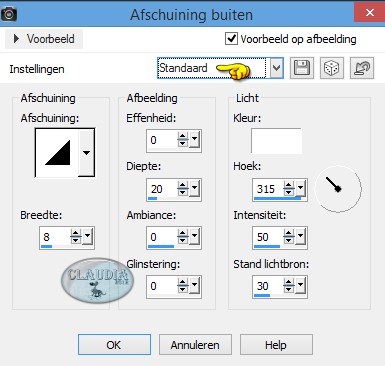
Task: Open the Effenheid slider dropdown button
Action: [x=194, y=139]
